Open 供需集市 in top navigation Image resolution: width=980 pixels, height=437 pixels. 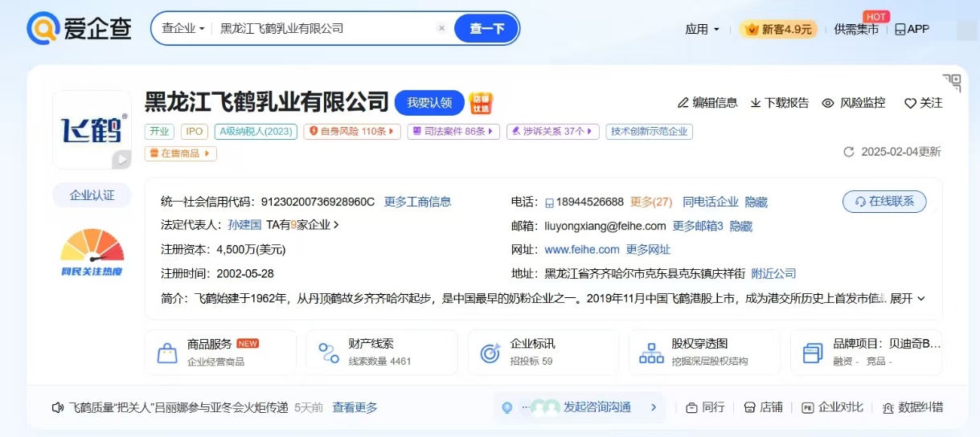(x=856, y=29)
